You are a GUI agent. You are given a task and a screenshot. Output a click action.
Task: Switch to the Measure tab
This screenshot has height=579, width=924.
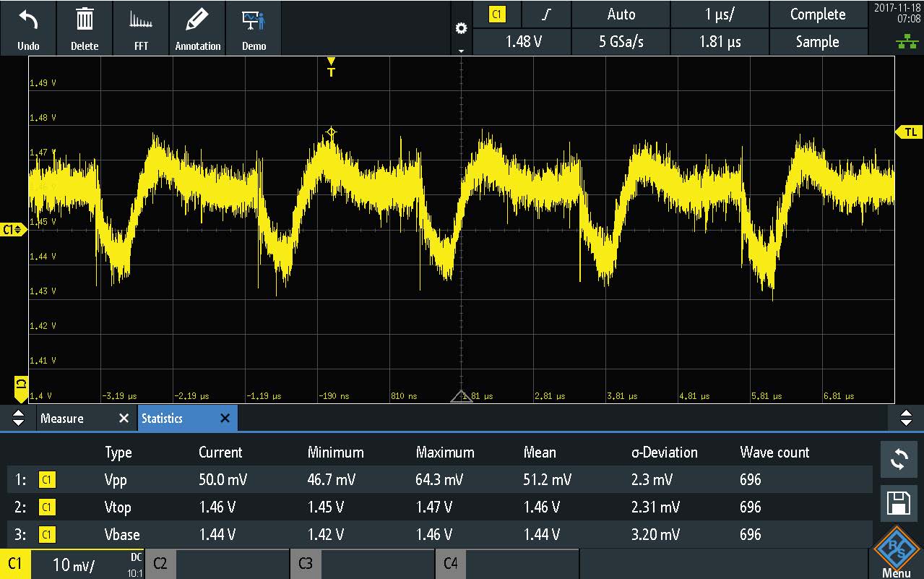[62, 419]
